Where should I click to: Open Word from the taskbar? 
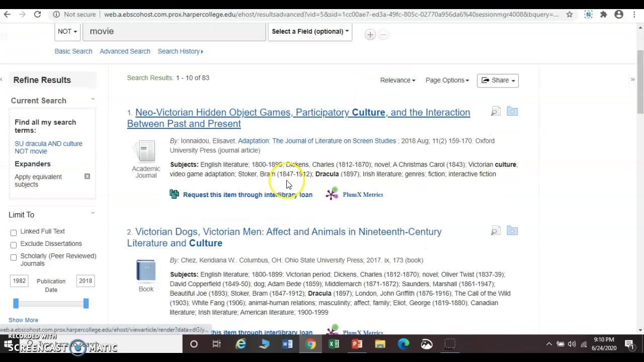pos(287,344)
